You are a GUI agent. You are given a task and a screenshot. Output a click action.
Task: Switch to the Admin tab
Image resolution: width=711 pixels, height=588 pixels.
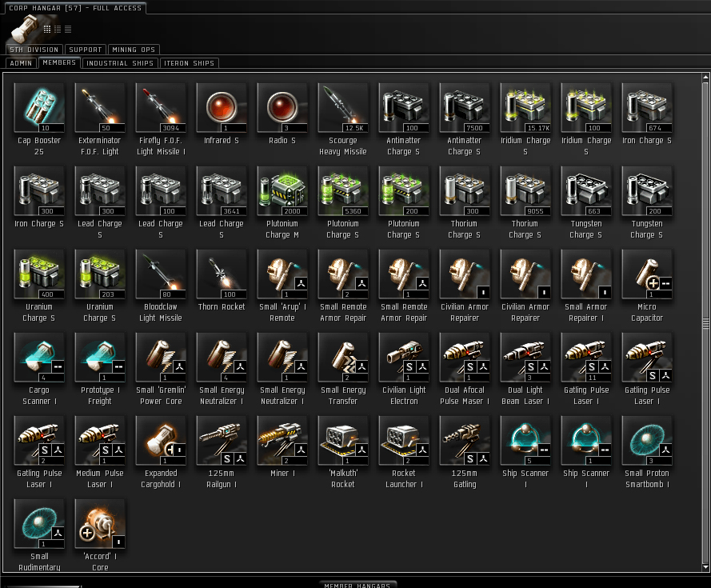point(21,63)
